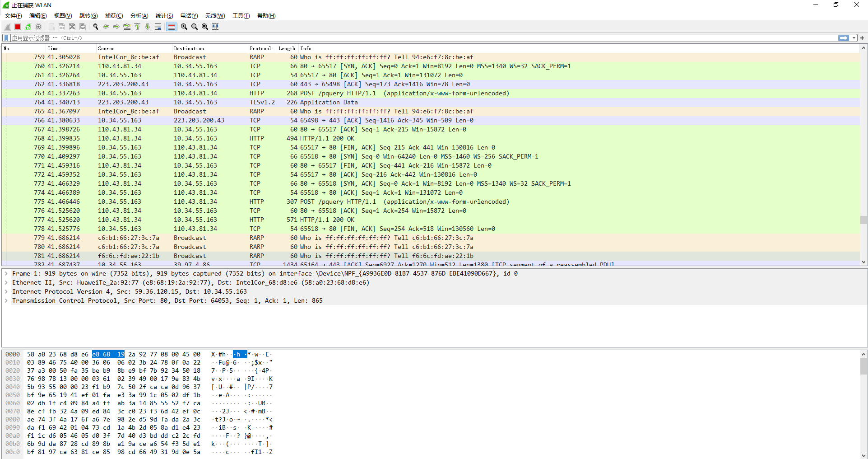Add a display filter button with plus
The image size is (868, 459).
click(862, 38)
